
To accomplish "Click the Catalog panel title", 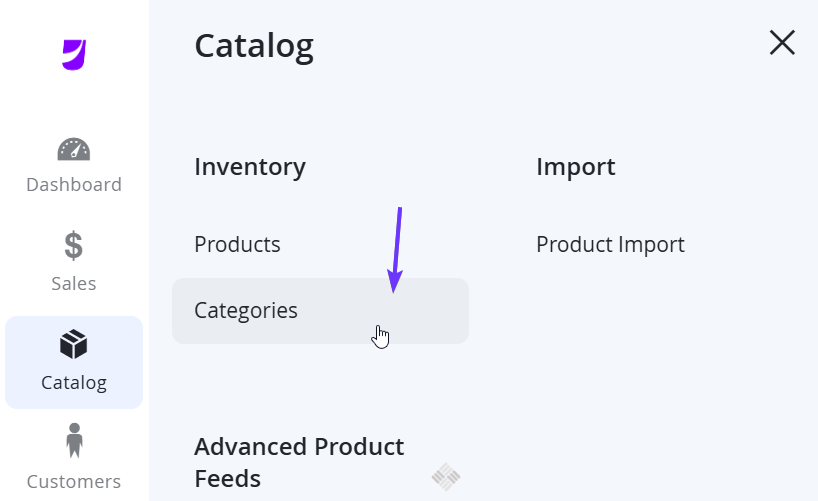I will (254, 46).
